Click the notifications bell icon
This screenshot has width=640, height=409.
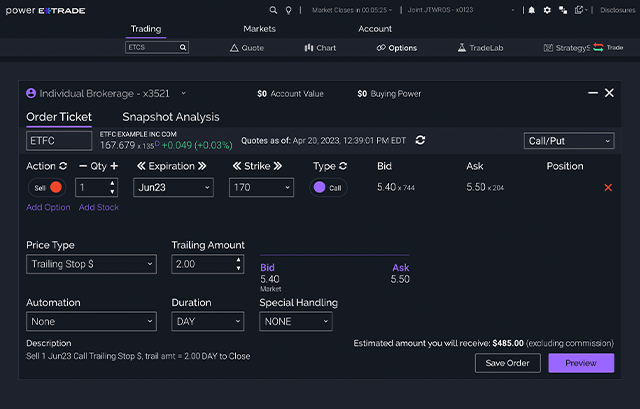coord(531,10)
